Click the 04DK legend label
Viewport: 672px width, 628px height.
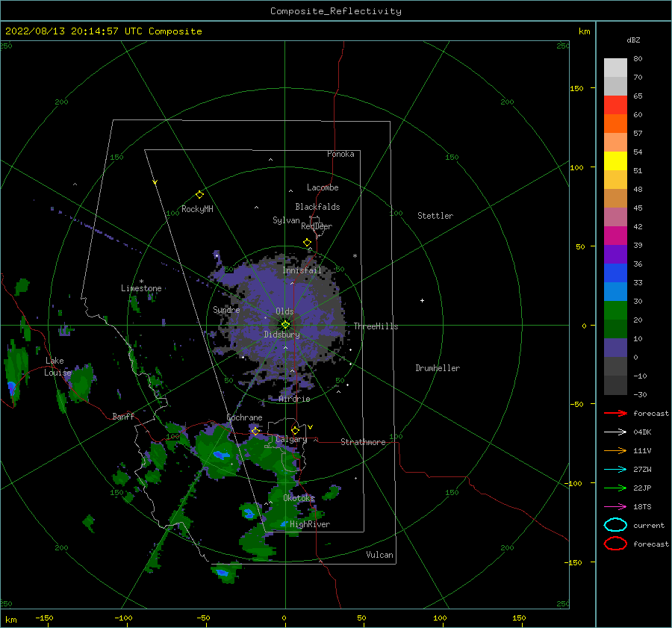[x=642, y=432]
